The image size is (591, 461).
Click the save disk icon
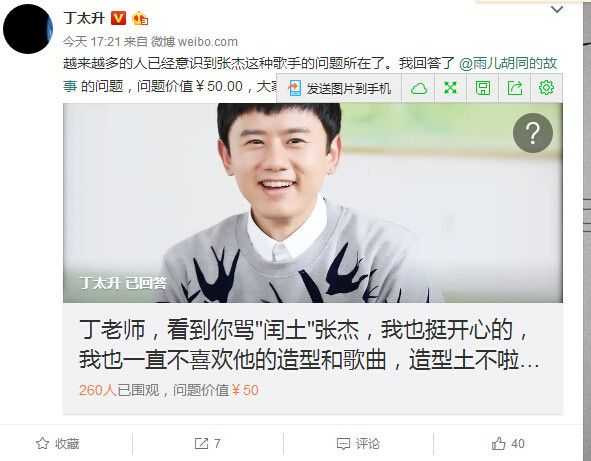pos(483,88)
